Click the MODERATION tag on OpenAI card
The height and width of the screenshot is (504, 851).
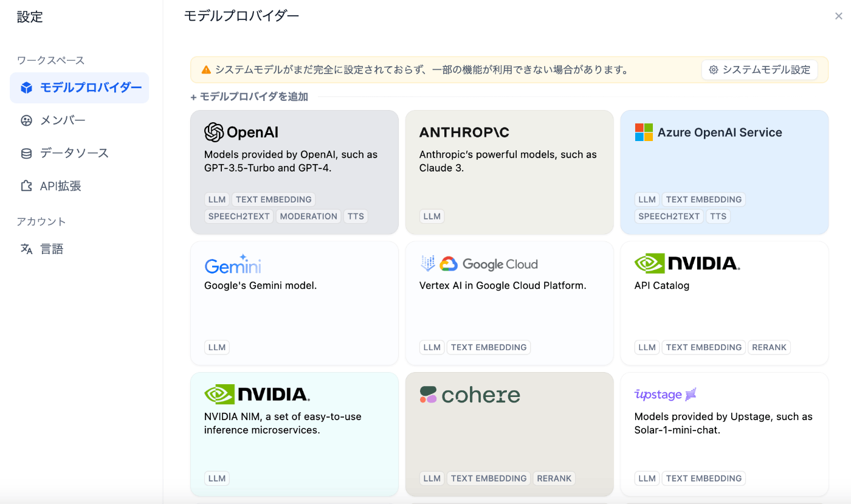[x=308, y=216]
